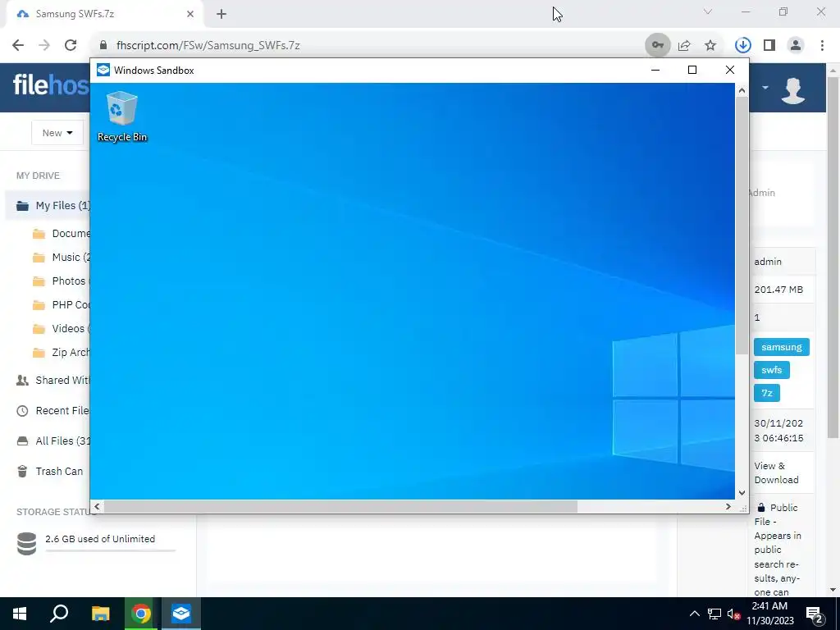Open Shared With Me section
Viewport: 840px width, 630px height.
(52, 381)
